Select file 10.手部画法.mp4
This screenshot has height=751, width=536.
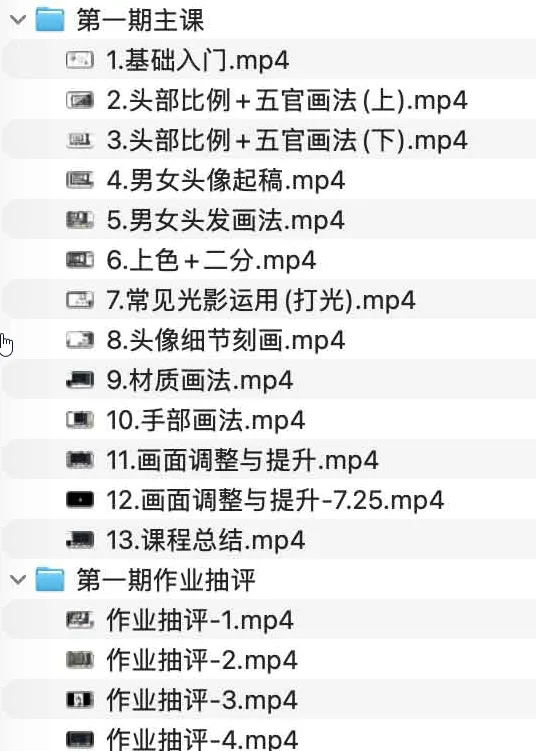click(268, 420)
